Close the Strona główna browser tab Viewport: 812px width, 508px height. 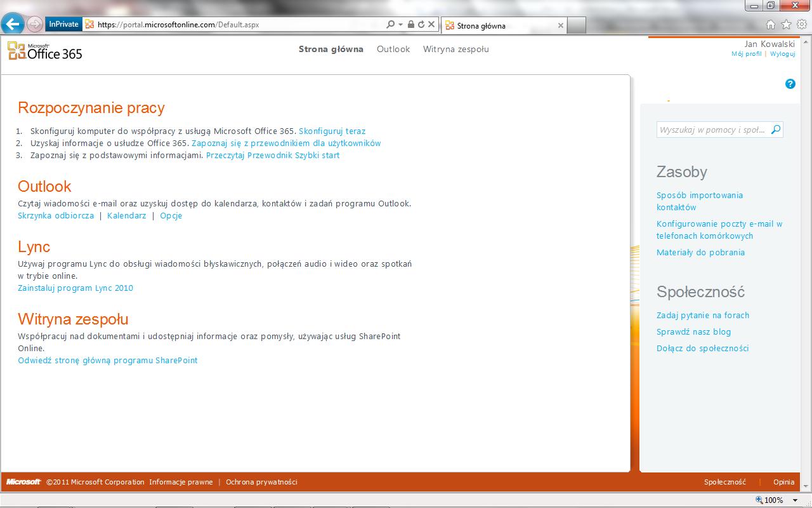point(560,26)
